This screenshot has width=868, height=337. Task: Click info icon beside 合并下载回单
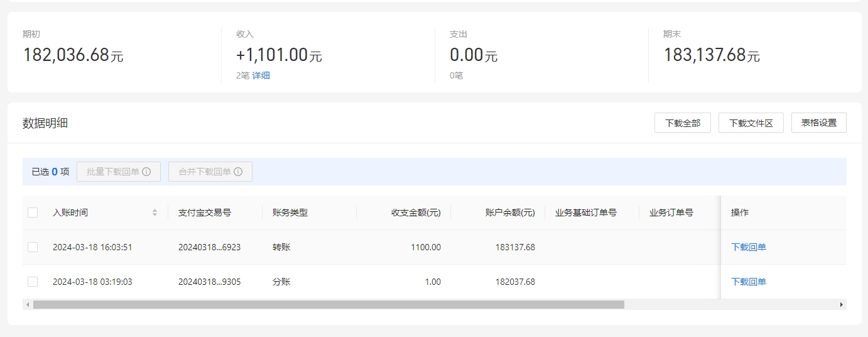(x=238, y=172)
